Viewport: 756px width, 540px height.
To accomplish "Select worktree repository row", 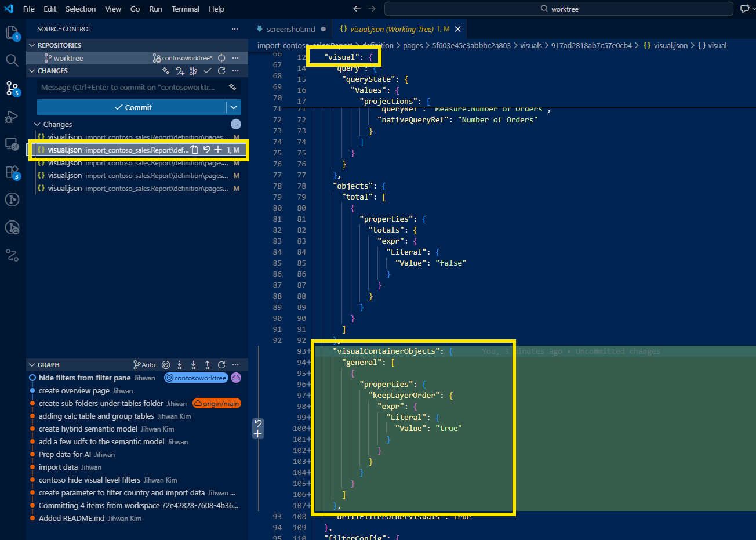I will 137,58.
